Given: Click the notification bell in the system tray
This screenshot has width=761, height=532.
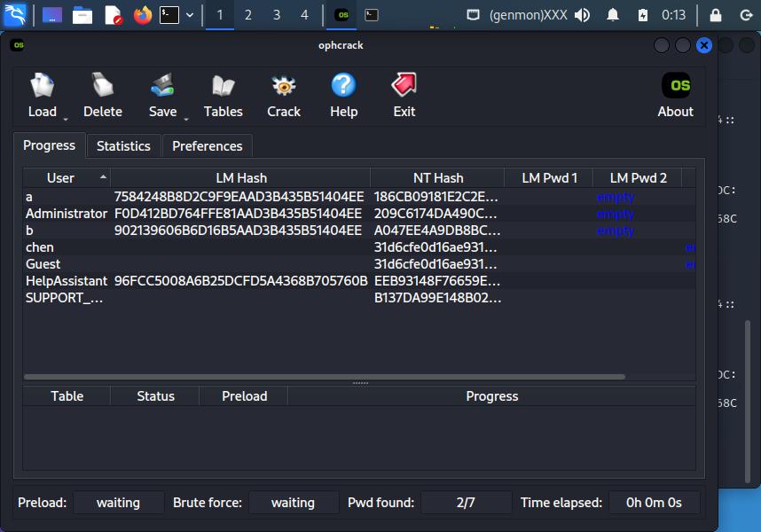Looking at the screenshot, I should pos(612,14).
